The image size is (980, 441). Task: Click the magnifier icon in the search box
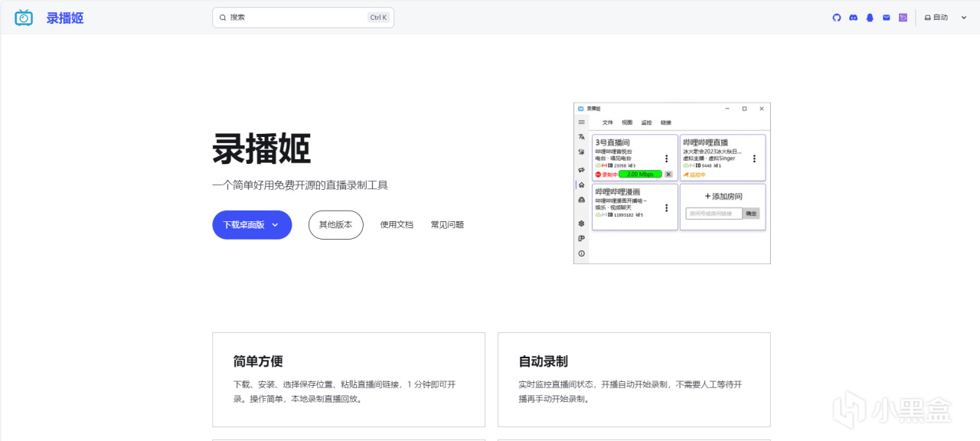[x=223, y=18]
